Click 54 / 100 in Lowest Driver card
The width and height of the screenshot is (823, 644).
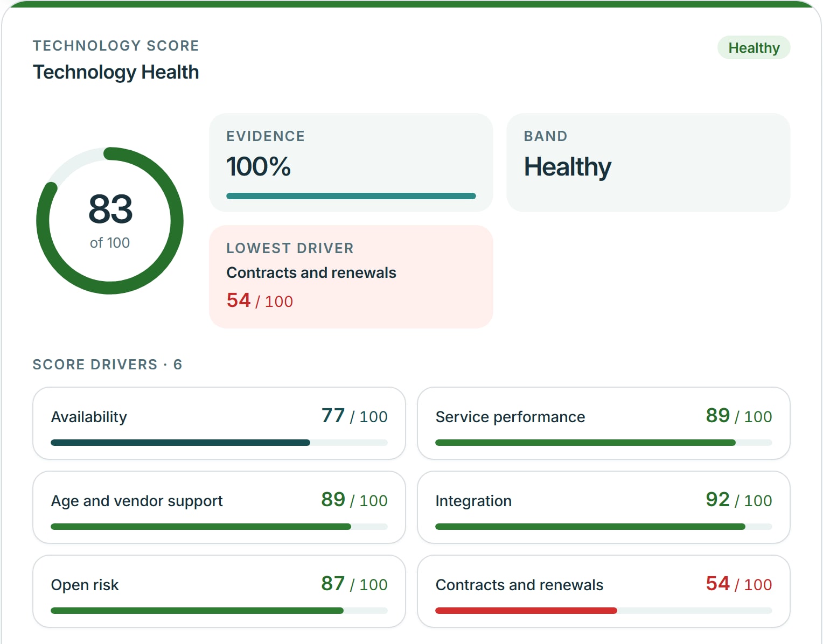260,300
